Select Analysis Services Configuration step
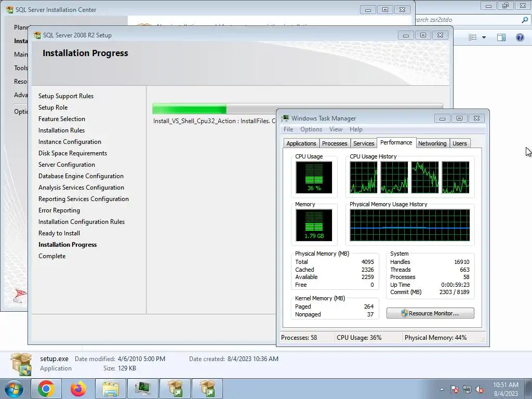Viewport: 532px width, 399px height. [81, 188]
